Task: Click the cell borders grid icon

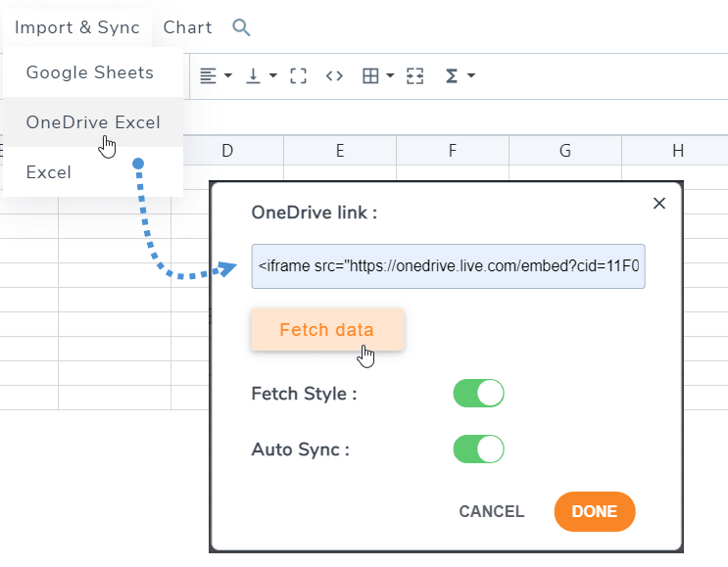Action: 370,76
